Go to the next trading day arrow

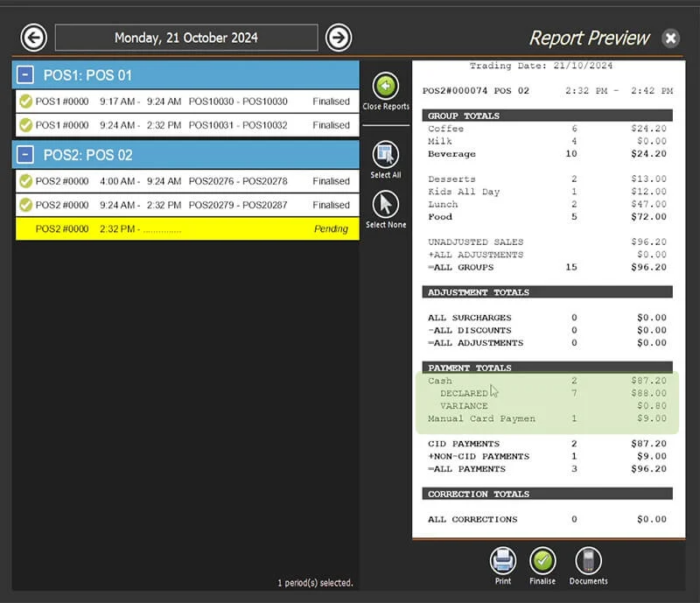coord(339,38)
